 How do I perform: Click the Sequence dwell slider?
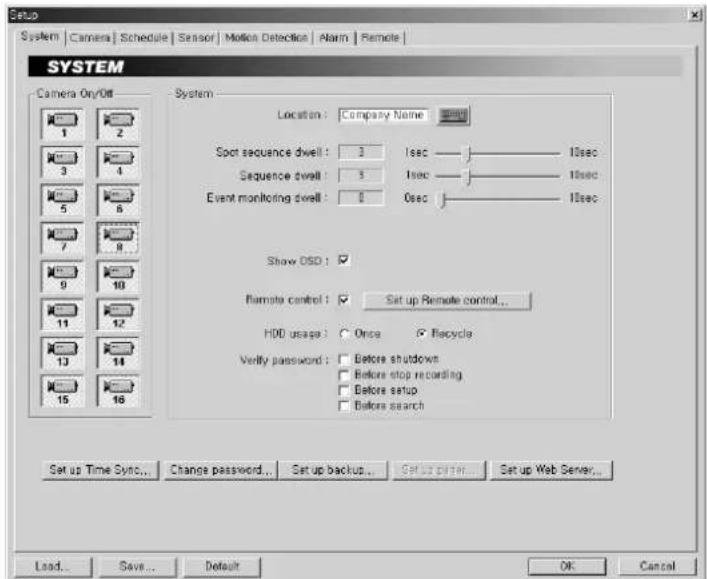point(497,176)
